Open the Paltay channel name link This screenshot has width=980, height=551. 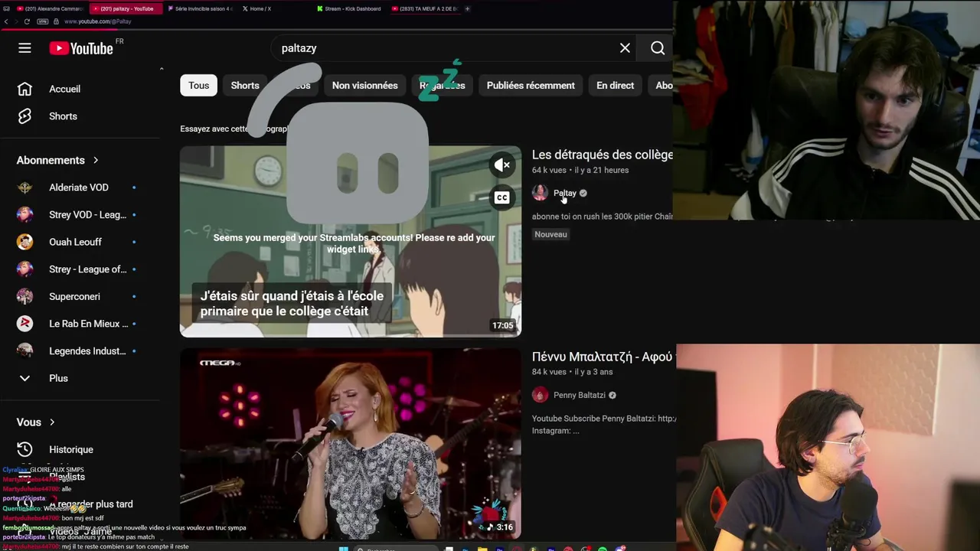(564, 193)
